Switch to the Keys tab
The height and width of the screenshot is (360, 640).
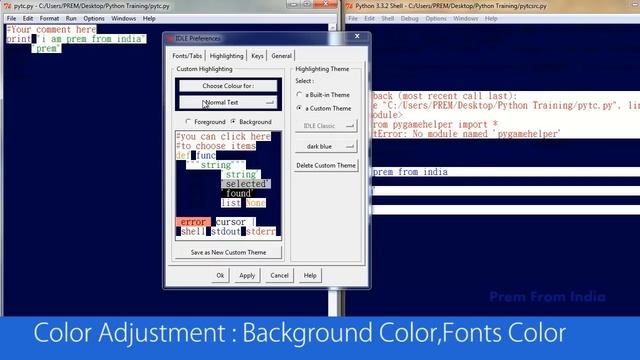(x=257, y=56)
